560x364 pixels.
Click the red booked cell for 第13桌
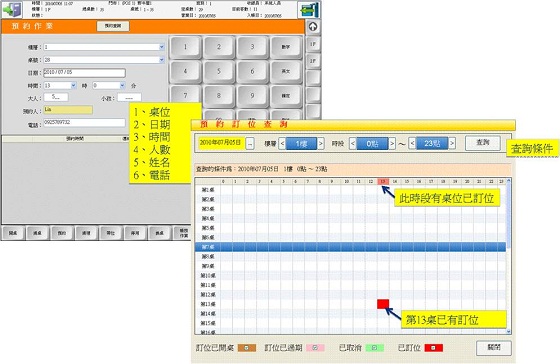383,304
